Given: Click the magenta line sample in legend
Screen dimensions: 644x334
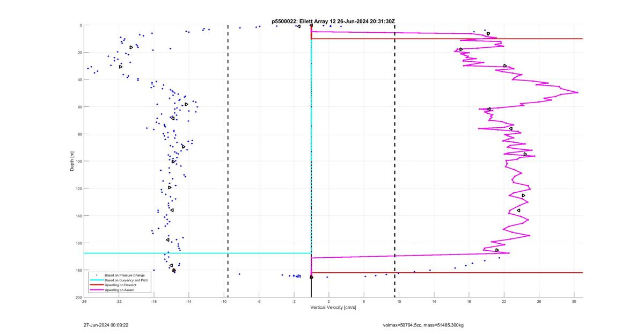Looking at the screenshot, I should pos(97,290).
